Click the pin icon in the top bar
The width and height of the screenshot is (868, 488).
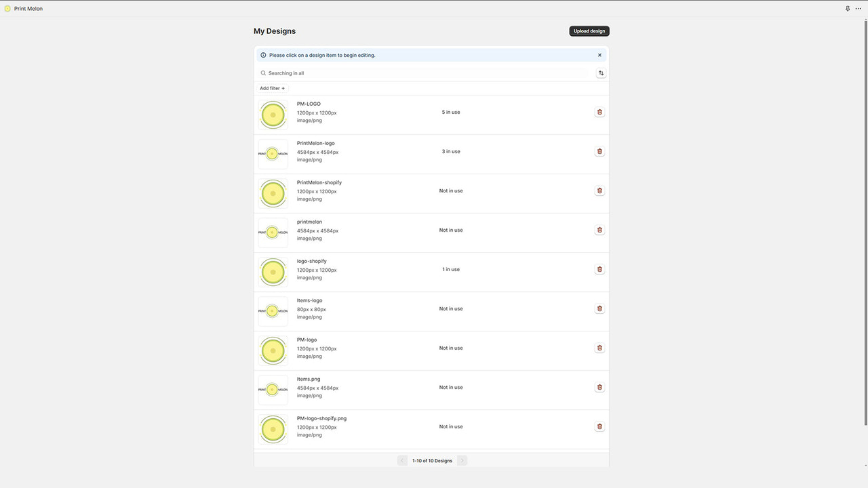click(848, 8)
